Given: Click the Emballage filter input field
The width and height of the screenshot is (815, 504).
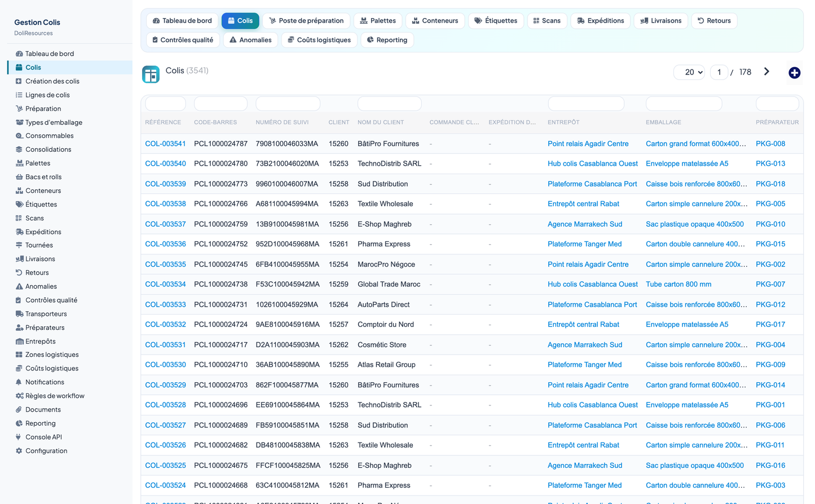Looking at the screenshot, I should point(684,104).
